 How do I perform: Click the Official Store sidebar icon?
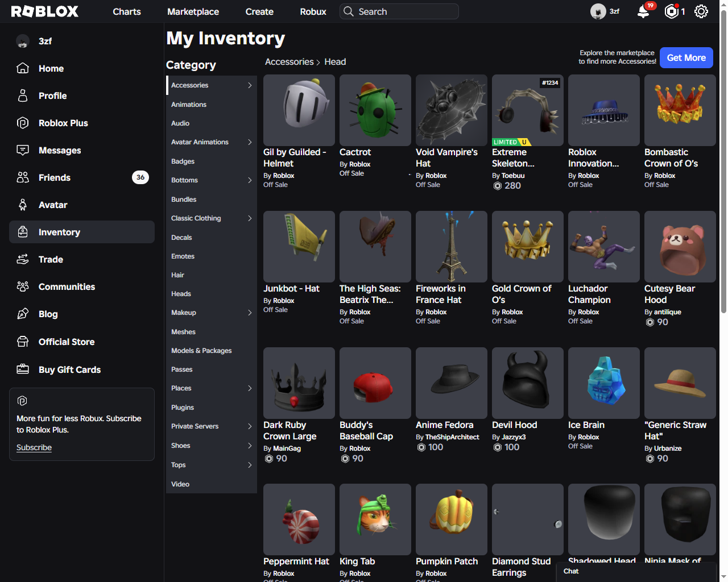coord(23,342)
